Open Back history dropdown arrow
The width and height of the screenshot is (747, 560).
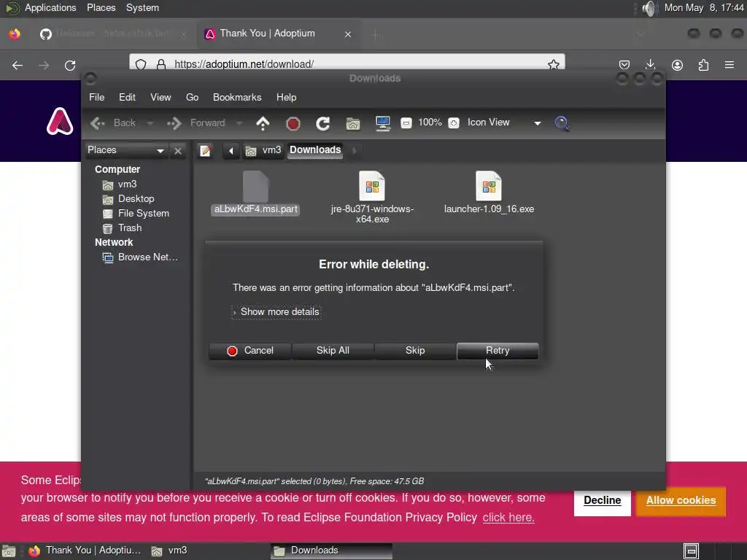(x=150, y=123)
